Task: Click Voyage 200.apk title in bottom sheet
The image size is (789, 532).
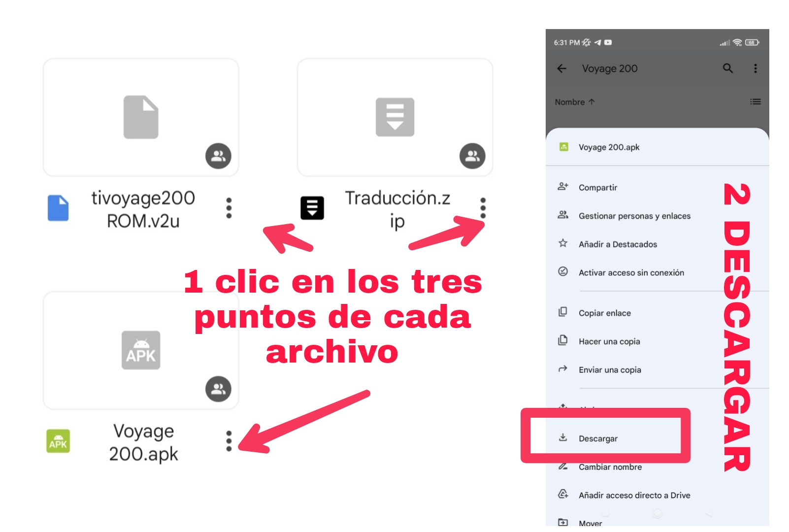Action: pyautogui.click(x=609, y=147)
